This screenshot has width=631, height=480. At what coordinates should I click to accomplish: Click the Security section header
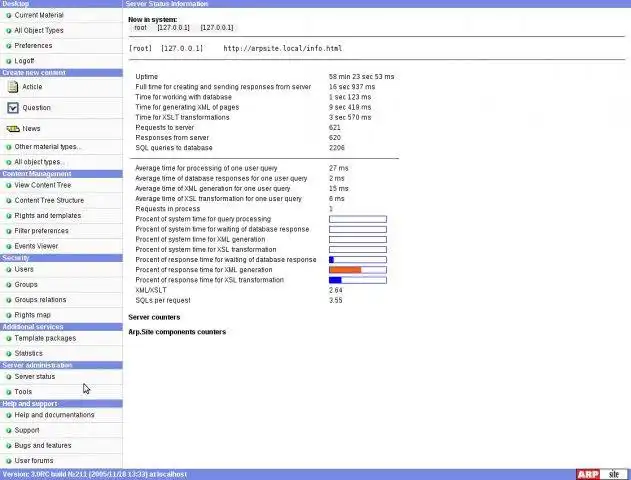(61, 258)
